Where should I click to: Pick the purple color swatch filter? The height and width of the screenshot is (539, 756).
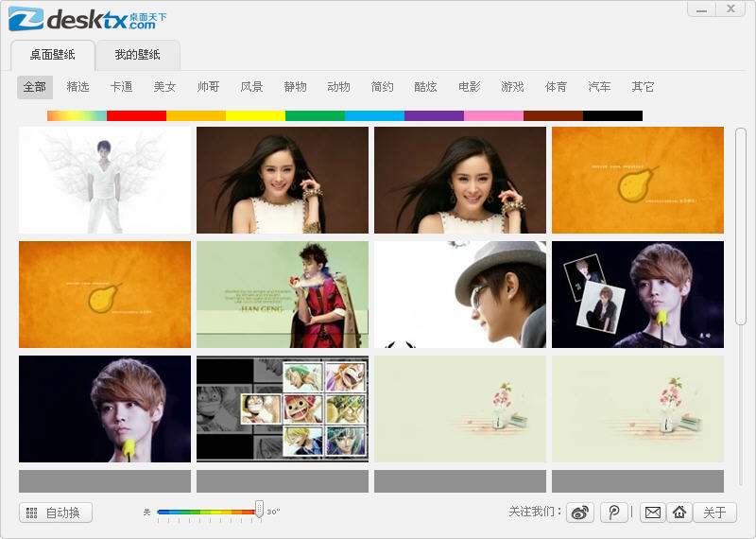[x=434, y=115]
